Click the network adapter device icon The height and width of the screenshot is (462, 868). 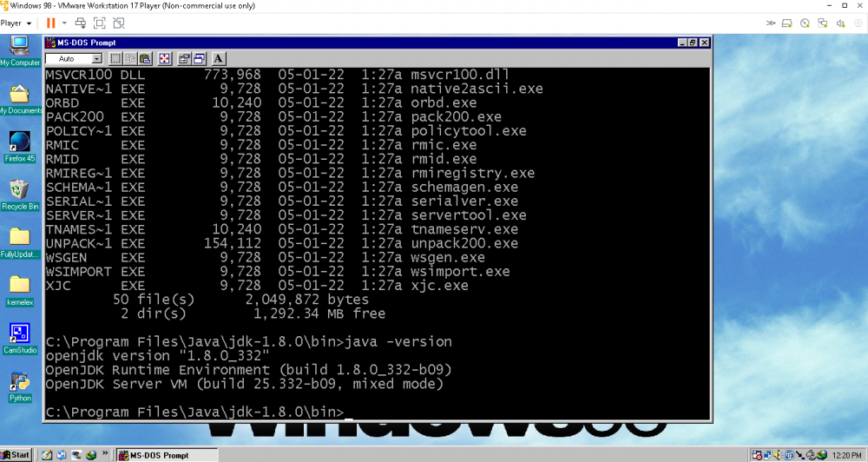pos(823,23)
